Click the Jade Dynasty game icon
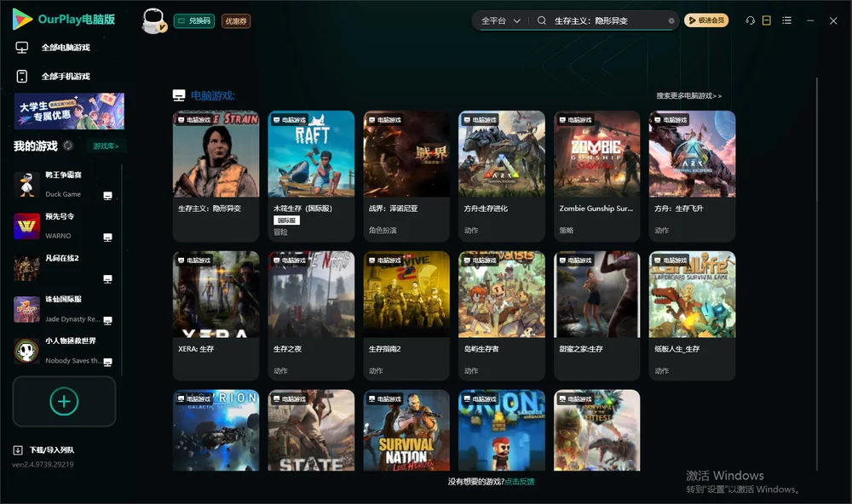Viewport: 852px width, 504px height. point(26,310)
